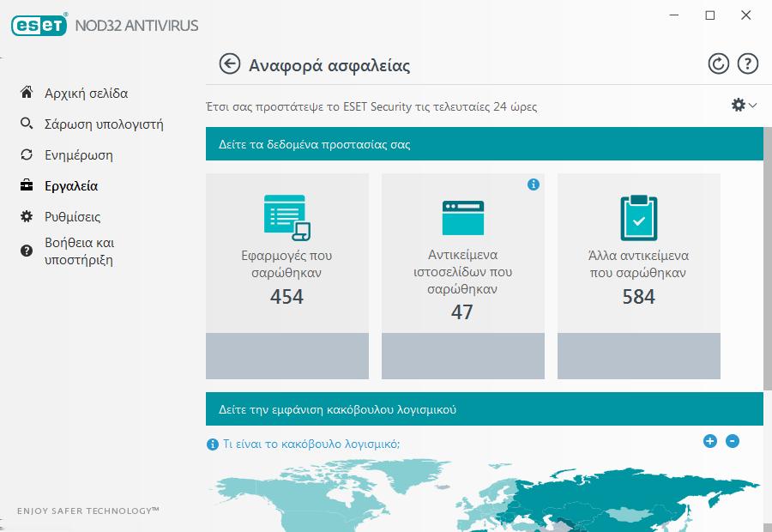
Task: Click the clipboard checkmark icon
Action: coord(638,218)
